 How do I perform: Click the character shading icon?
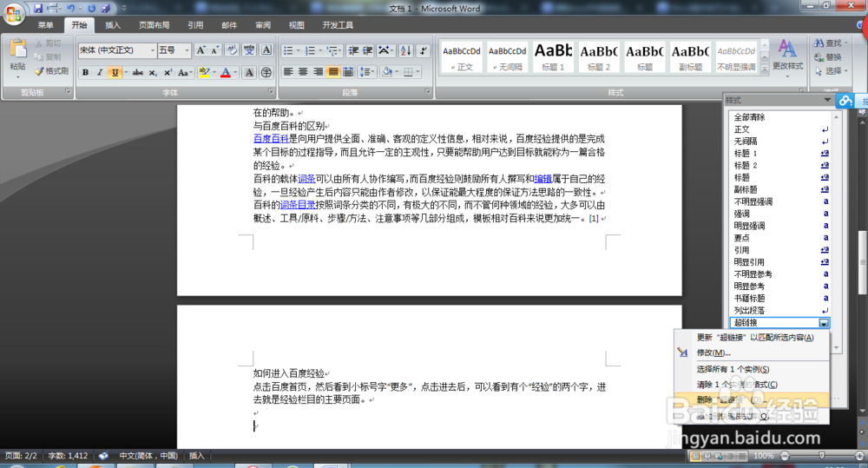250,73
